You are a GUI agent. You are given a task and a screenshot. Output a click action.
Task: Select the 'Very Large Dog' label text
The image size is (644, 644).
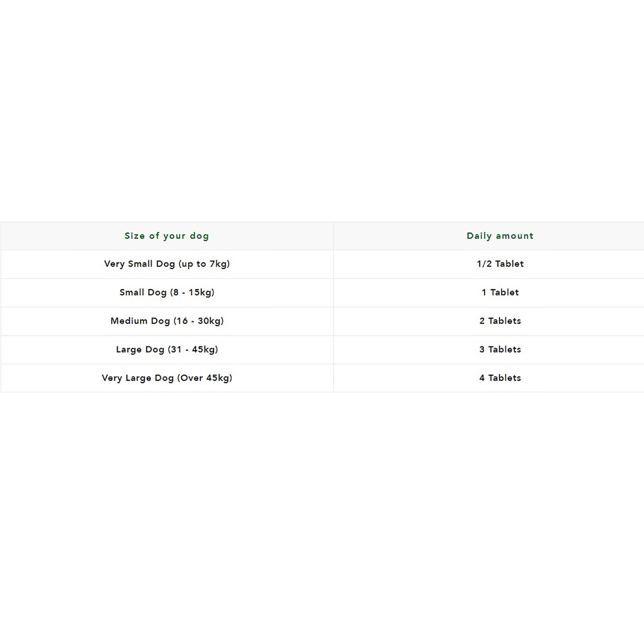[138, 378]
